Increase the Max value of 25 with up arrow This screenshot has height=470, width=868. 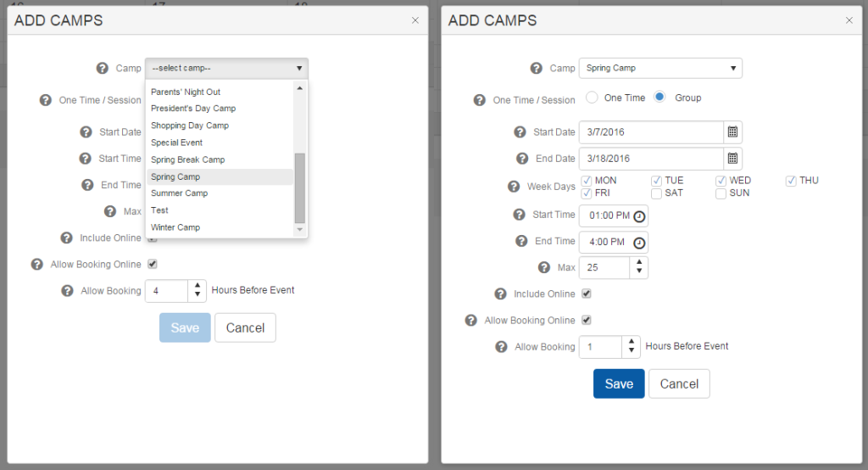[639, 263]
